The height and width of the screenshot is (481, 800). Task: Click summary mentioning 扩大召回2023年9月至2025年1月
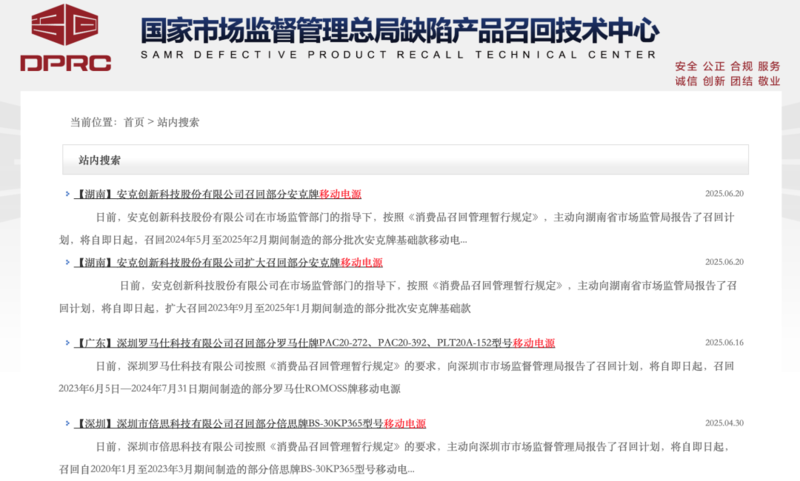click(x=398, y=297)
